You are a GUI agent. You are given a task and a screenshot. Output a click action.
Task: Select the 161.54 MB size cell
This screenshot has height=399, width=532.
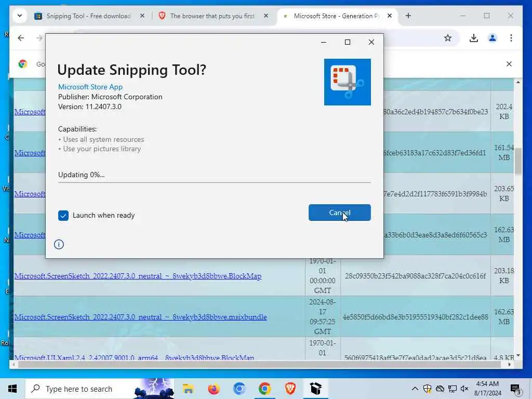pos(504,152)
